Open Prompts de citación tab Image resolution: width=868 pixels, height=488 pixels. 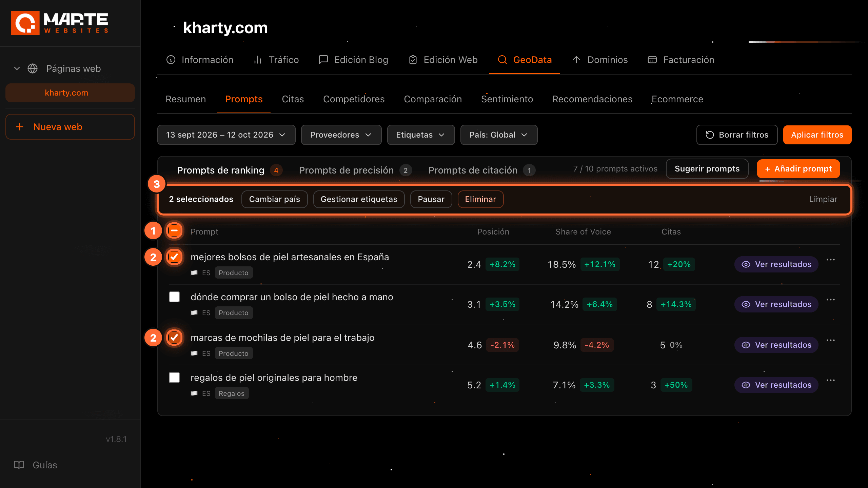(x=481, y=170)
